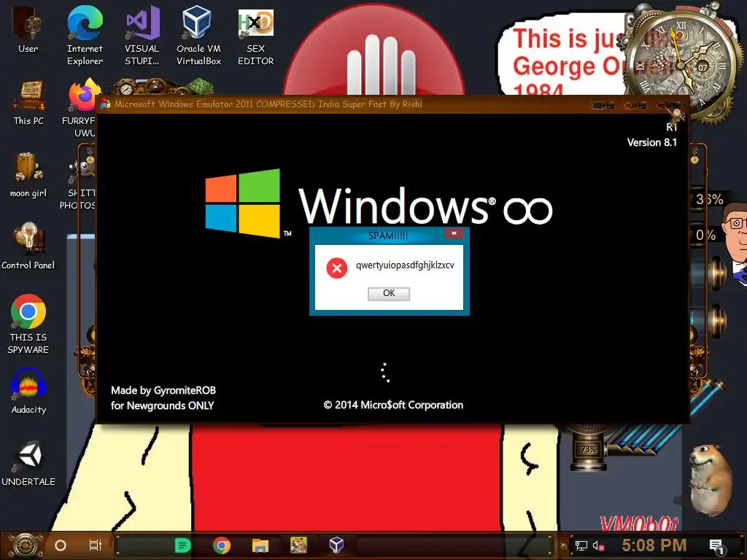Click the '© 2014 Micro$oft Corporation' text
The height and width of the screenshot is (560, 747).
click(393, 405)
